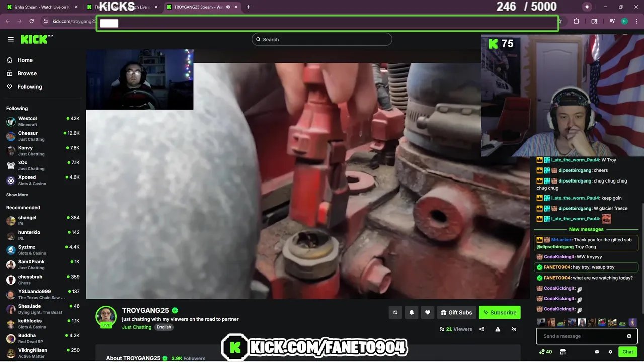Screen dimensions: 644x362
Task: Click browser forward arrow
Action: [19, 21]
